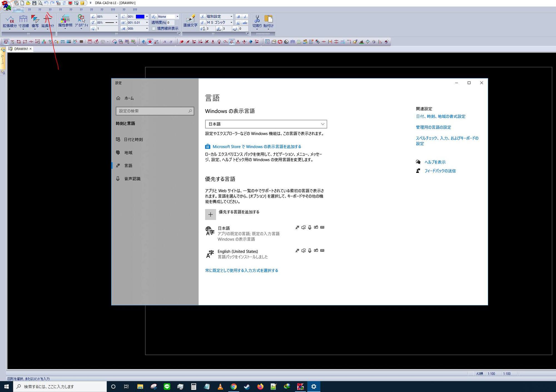Open the プロパティ properties tool

[81, 21]
